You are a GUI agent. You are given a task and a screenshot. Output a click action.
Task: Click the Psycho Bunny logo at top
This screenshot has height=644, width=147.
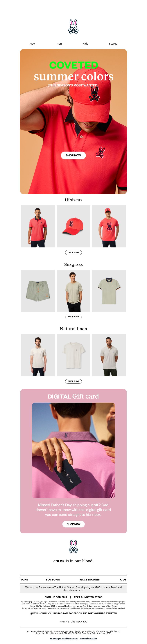[x=73, y=27]
